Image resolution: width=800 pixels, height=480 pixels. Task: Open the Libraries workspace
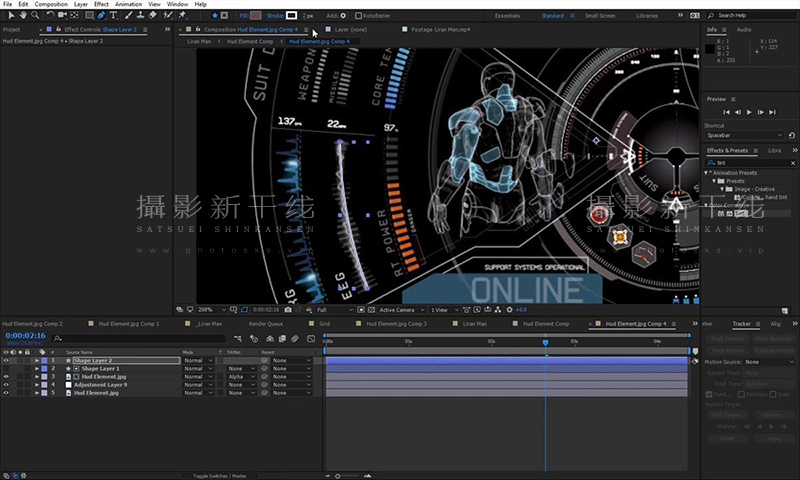click(x=647, y=16)
